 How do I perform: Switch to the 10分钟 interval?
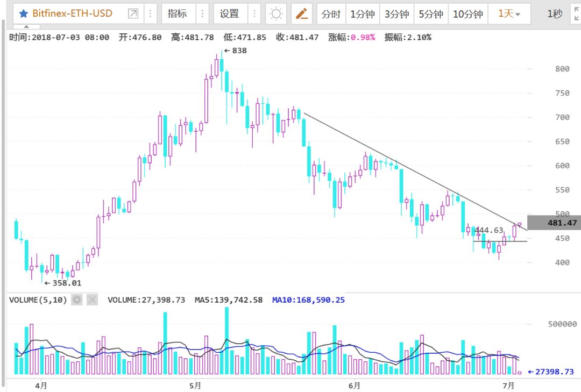pyautogui.click(x=468, y=14)
